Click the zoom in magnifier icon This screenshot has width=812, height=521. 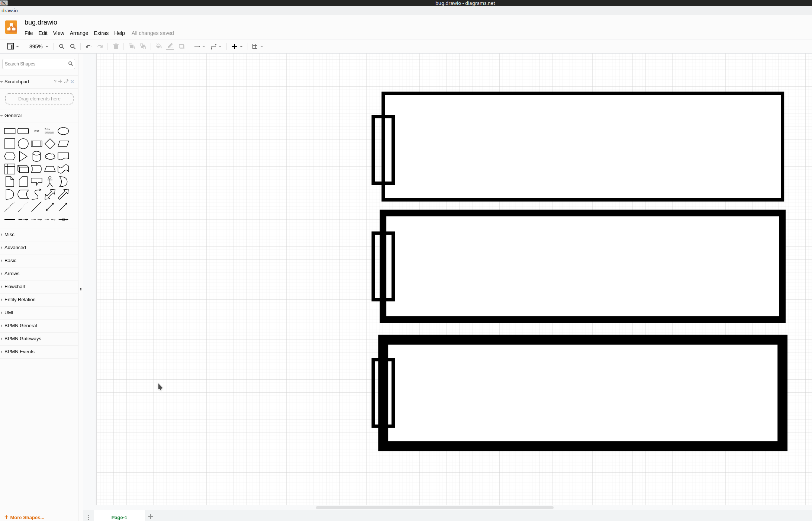pyautogui.click(x=61, y=46)
